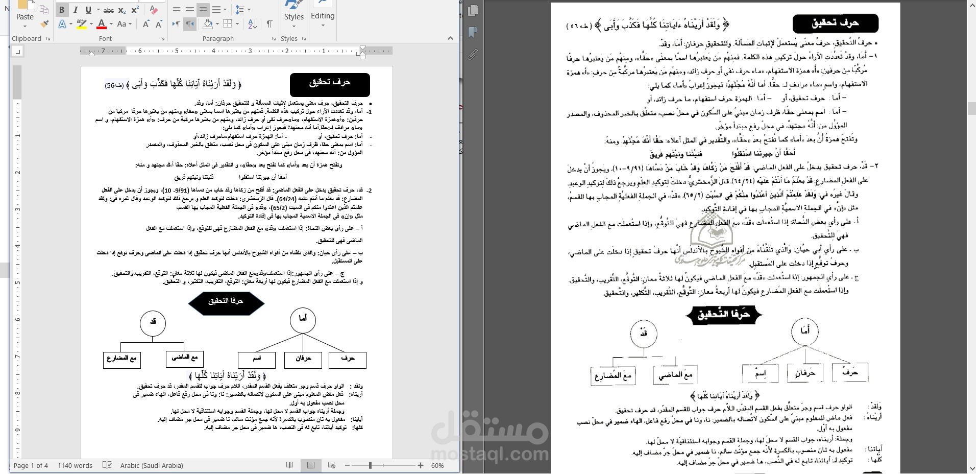This screenshot has width=980, height=474.
Task: Click Page 1 of 4 indicator
Action: (31, 465)
